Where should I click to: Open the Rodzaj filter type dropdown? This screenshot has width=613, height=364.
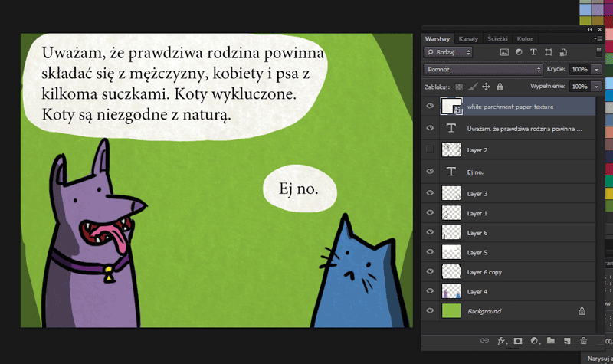[448, 52]
